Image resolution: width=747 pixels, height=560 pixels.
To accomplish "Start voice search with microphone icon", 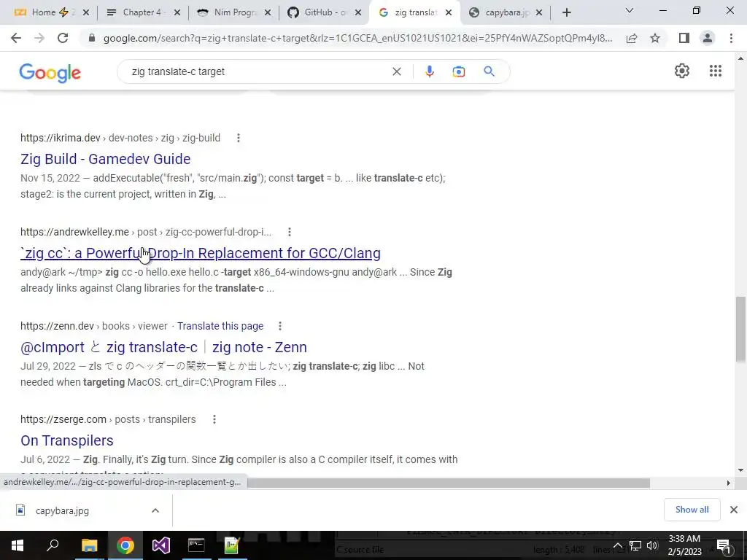I will [429, 71].
